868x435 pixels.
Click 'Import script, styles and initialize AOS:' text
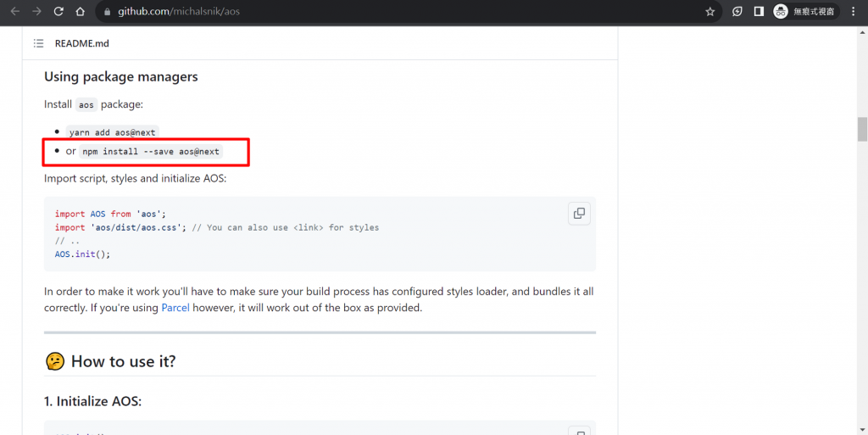(x=135, y=179)
